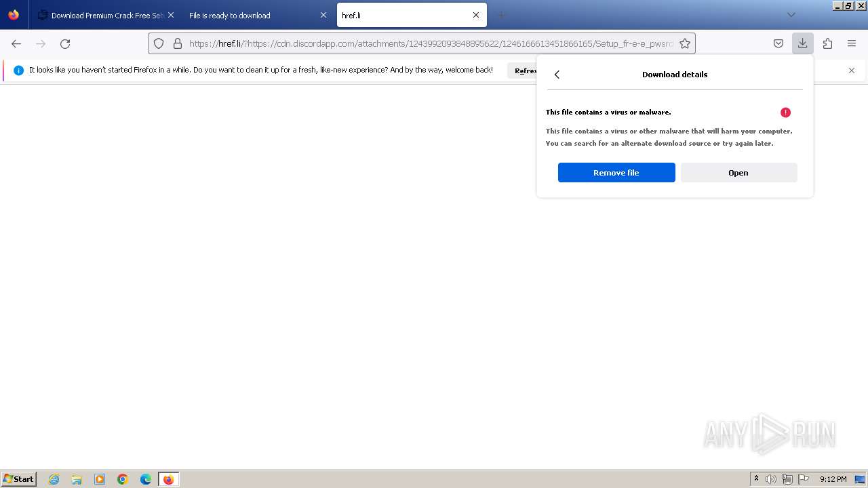The height and width of the screenshot is (488, 868).
Task: Launch Internet Explorer from taskbar
Action: [x=54, y=479]
